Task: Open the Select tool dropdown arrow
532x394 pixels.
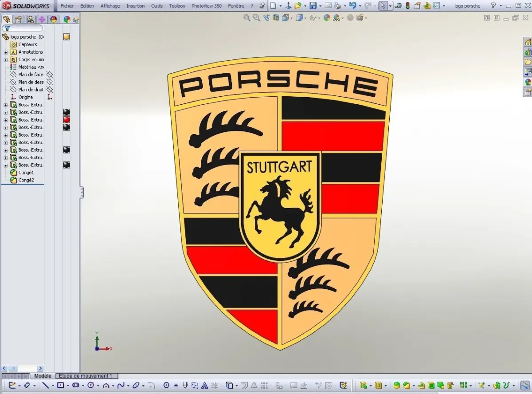Action: (390, 6)
